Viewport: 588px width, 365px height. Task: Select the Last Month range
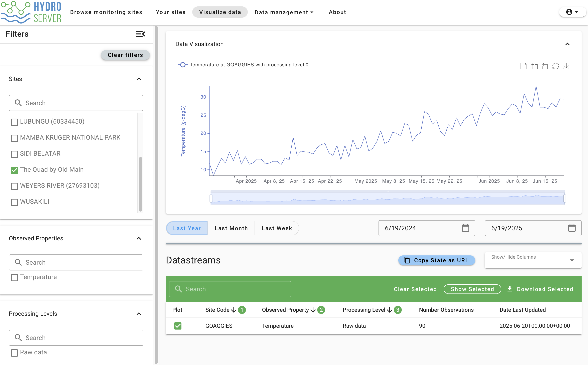pyautogui.click(x=231, y=228)
